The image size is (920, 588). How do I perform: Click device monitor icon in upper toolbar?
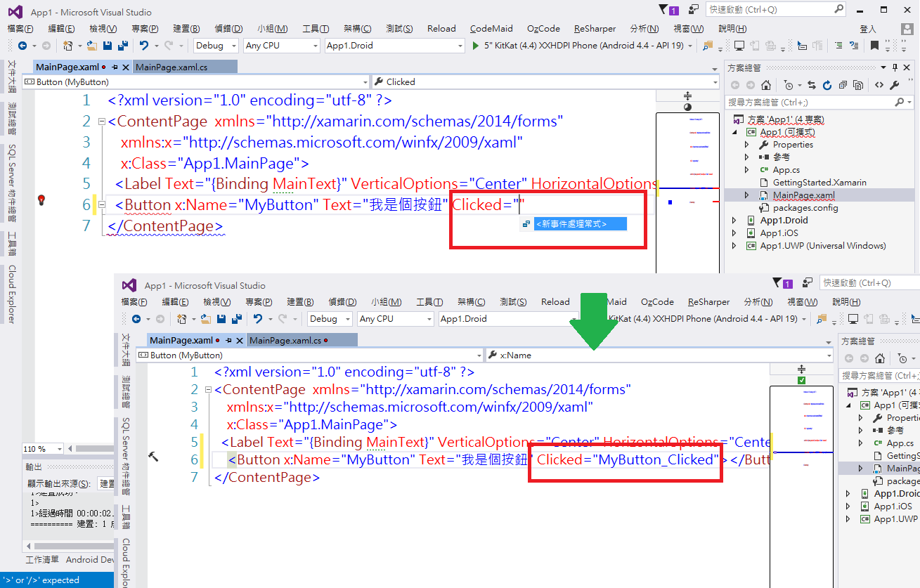[x=739, y=46]
